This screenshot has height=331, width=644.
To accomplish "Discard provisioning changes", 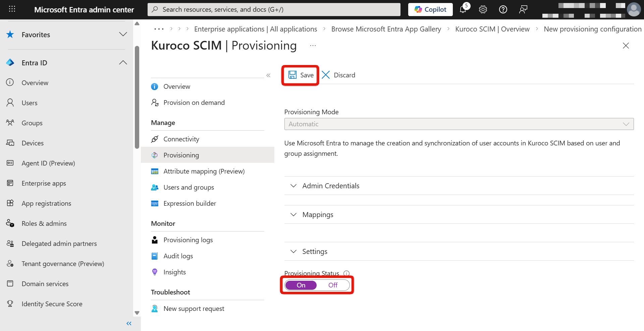I will [338, 75].
